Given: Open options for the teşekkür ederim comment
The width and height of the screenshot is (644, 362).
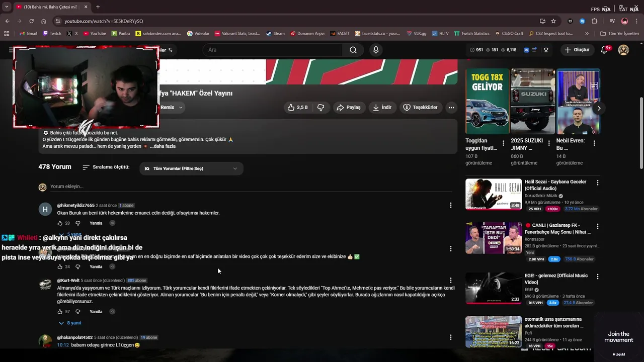Looking at the screenshot, I should (x=451, y=249).
